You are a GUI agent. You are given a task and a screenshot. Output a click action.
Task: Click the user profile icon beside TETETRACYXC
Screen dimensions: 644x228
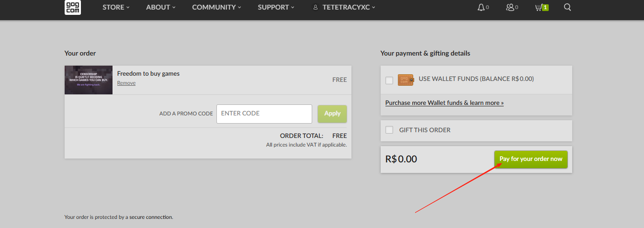pyautogui.click(x=315, y=7)
